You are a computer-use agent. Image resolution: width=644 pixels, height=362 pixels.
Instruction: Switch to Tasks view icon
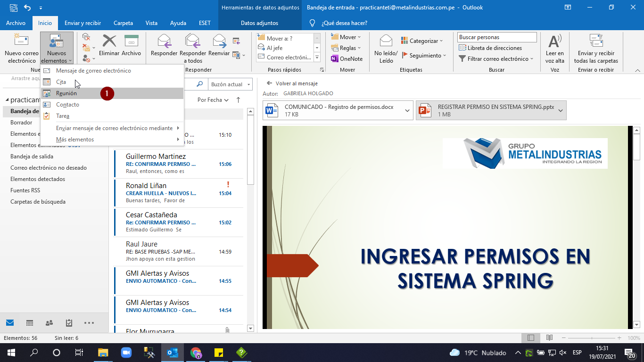pos(69,323)
